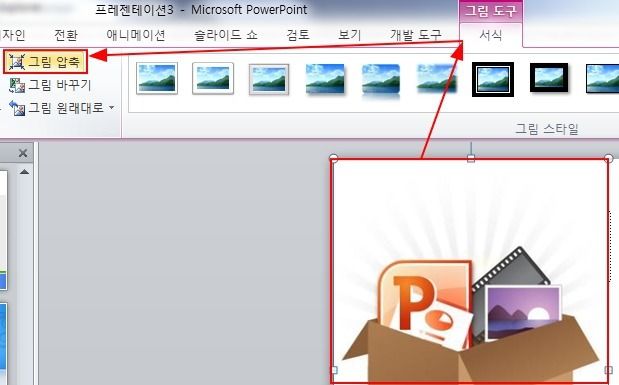Apply the sixth picture style, soft edge rectangle
This screenshot has width=619, height=385.
pos(437,79)
